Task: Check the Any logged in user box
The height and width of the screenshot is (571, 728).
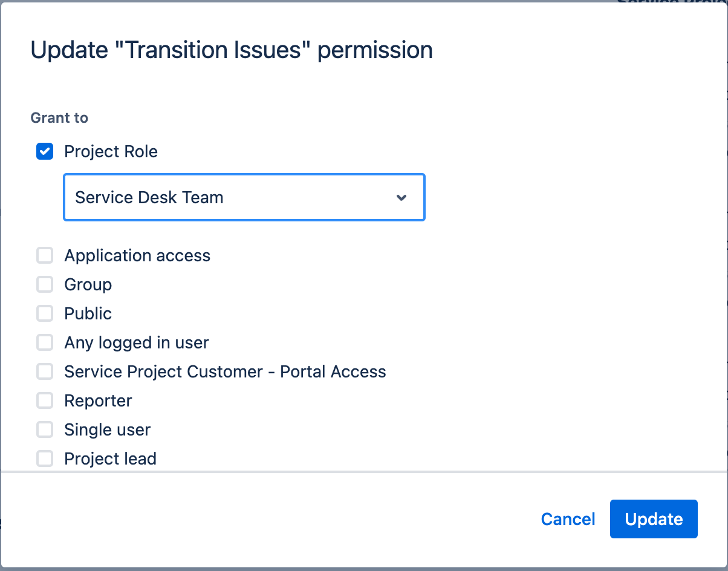Action: coord(44,342)
